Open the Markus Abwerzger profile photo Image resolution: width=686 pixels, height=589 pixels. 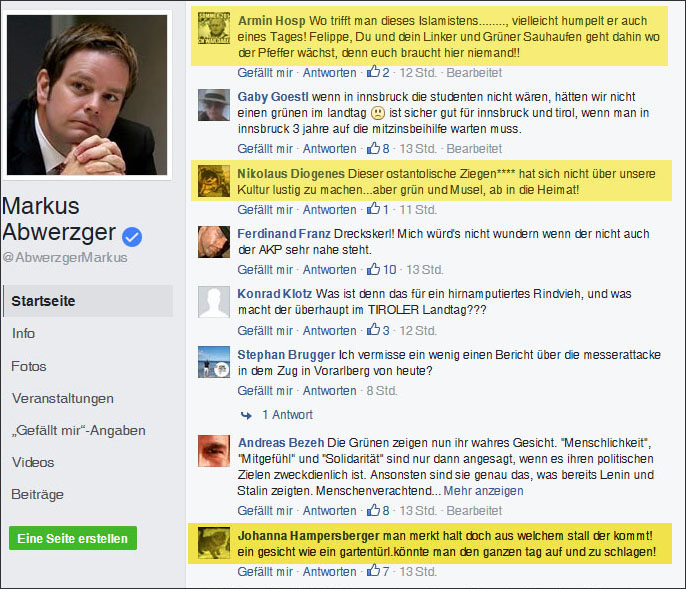[87, 95]
